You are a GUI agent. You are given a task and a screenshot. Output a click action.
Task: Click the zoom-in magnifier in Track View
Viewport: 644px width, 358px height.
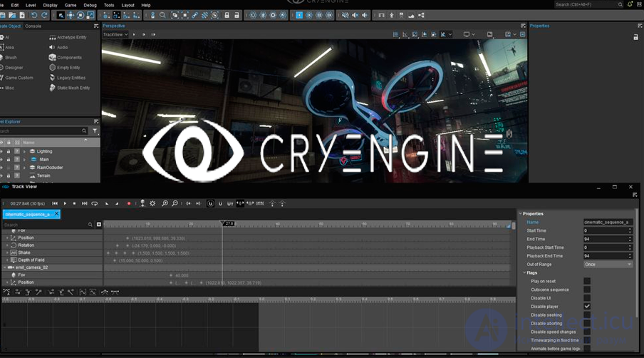coord(165,203)
